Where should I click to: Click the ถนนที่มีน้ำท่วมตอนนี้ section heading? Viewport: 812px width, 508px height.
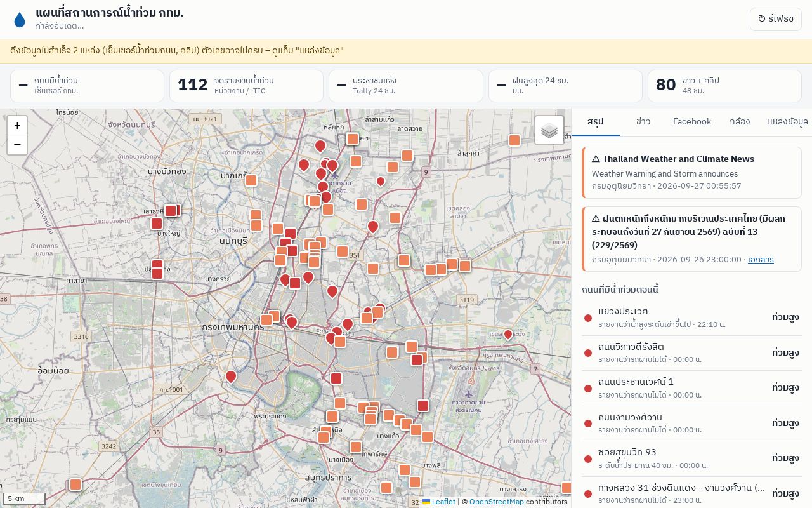(x=620, y=290)
